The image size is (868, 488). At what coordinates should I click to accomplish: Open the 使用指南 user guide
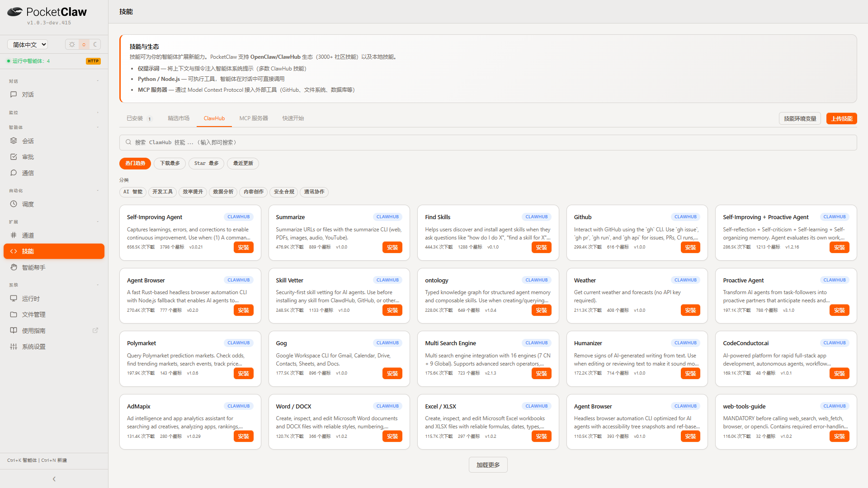(54, 331)
